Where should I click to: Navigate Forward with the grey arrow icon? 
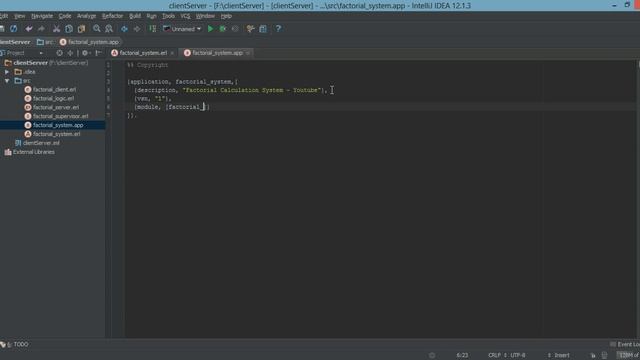[x=137, y=29]
